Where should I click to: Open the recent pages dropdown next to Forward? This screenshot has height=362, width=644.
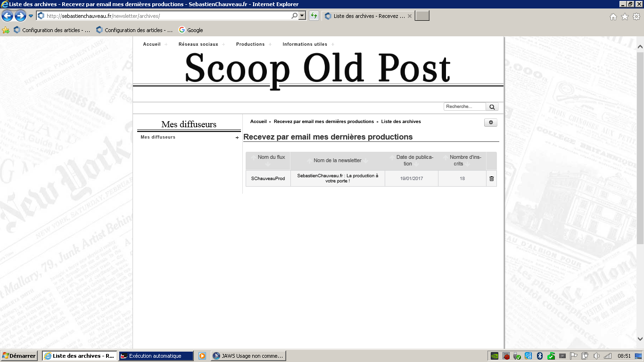coord(31,16)
